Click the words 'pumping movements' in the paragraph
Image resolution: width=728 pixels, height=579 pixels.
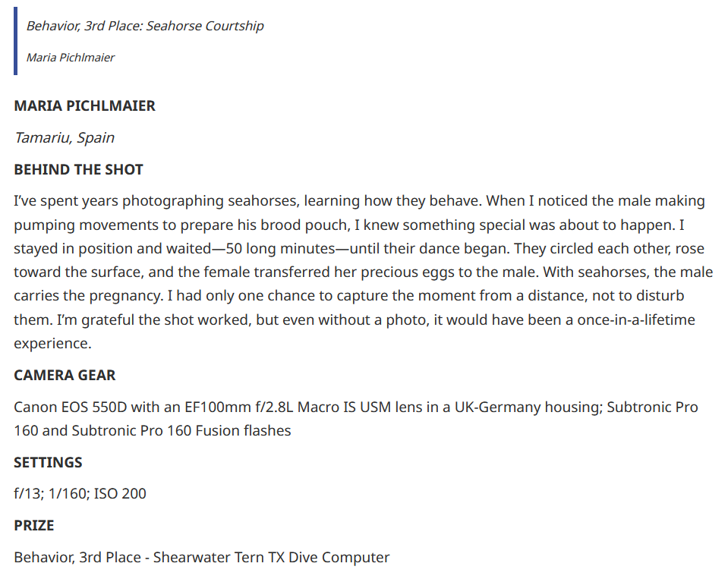(x=86, y=225)
